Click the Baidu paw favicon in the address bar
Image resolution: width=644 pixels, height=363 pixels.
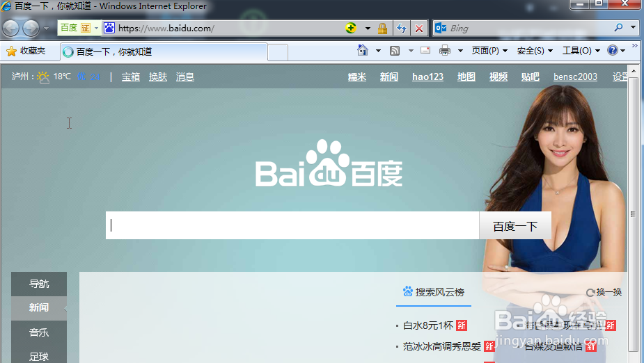(x=109, y=28)
